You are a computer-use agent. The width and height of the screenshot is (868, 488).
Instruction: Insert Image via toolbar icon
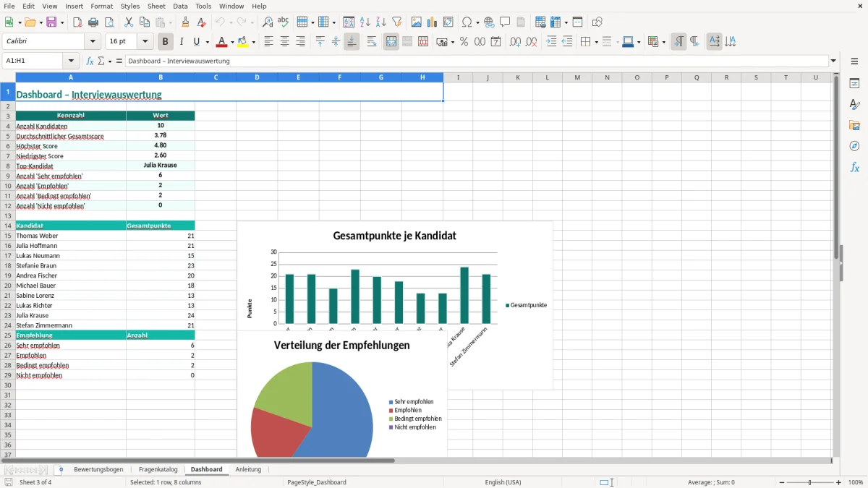(x=416, y=22)
